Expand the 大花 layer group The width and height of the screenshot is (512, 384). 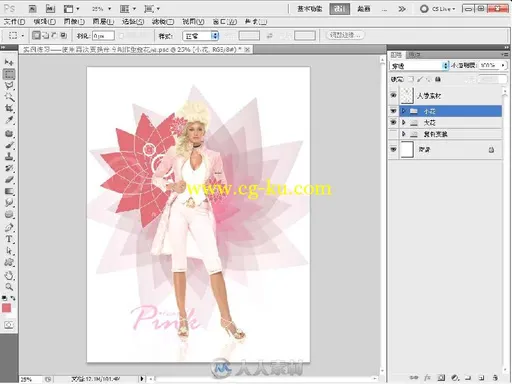(404, 122)
